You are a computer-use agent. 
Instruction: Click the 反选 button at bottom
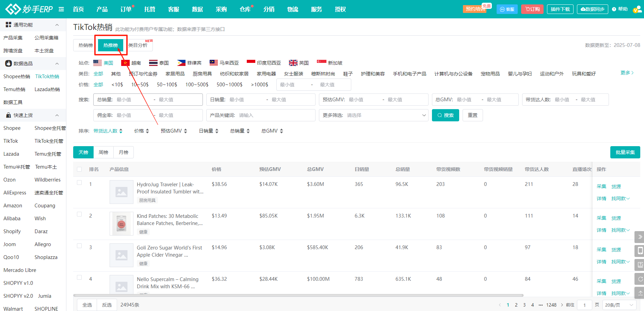click(107, 305)
